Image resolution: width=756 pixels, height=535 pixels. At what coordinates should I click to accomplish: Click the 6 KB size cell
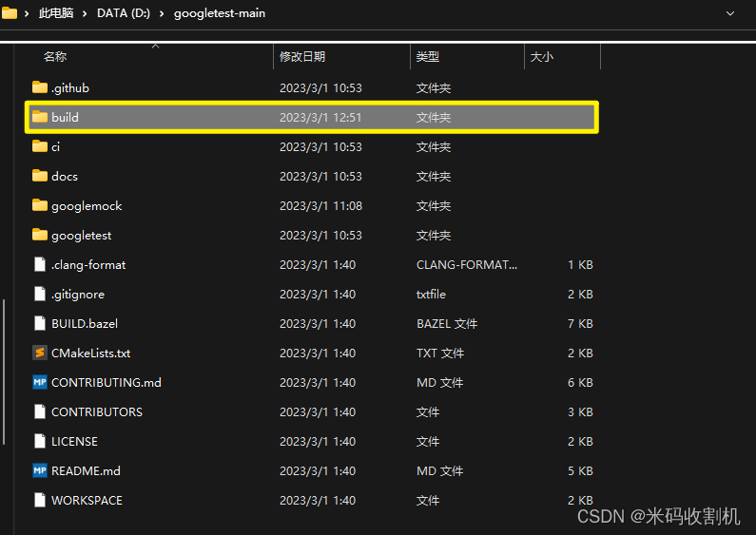point(580,382)
